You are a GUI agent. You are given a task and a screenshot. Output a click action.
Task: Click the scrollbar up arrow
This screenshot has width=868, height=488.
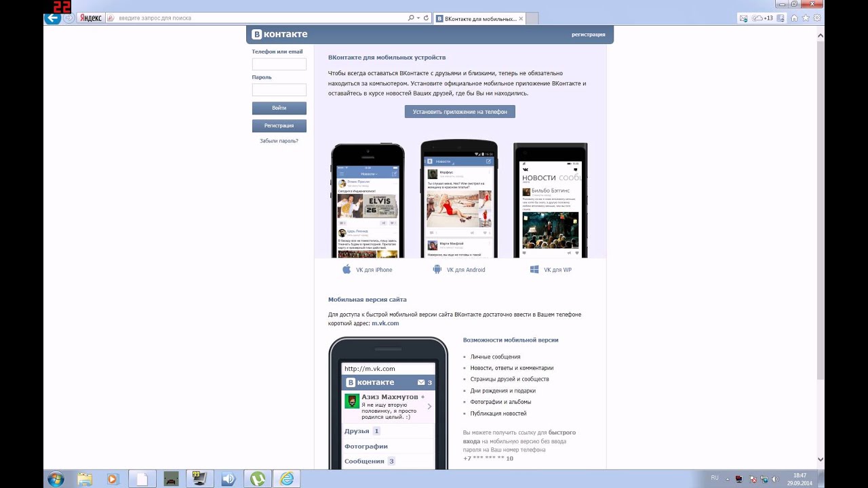tap(821, 35)
